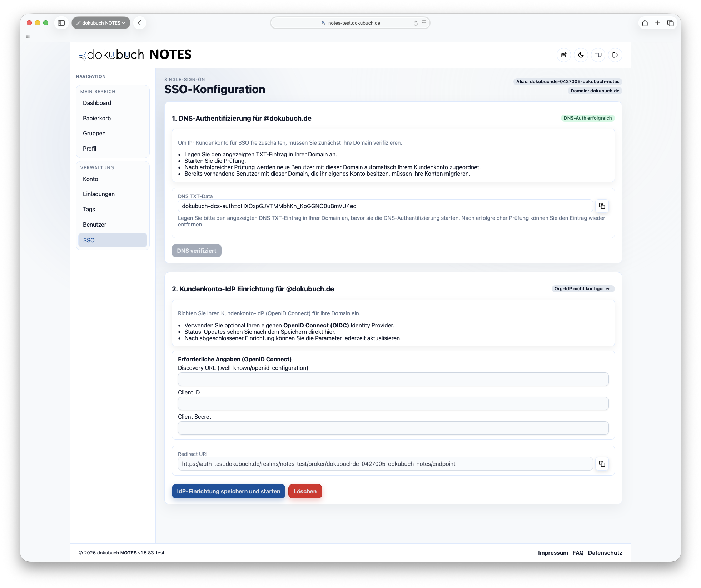
Task: Log out using the logout icon
Action: (x=615, y=55)
